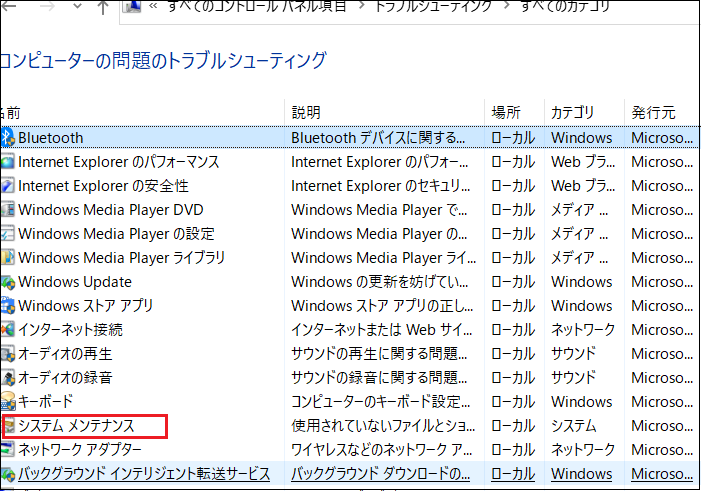Click description サウンドの再生に関する問題...
Screen dimensions: 701x491
pyautogui.click(x=379, y=354)
